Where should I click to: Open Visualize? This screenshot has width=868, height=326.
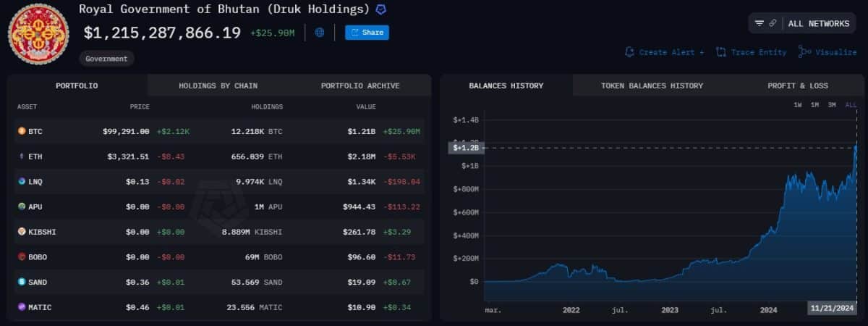coord(836,52)
